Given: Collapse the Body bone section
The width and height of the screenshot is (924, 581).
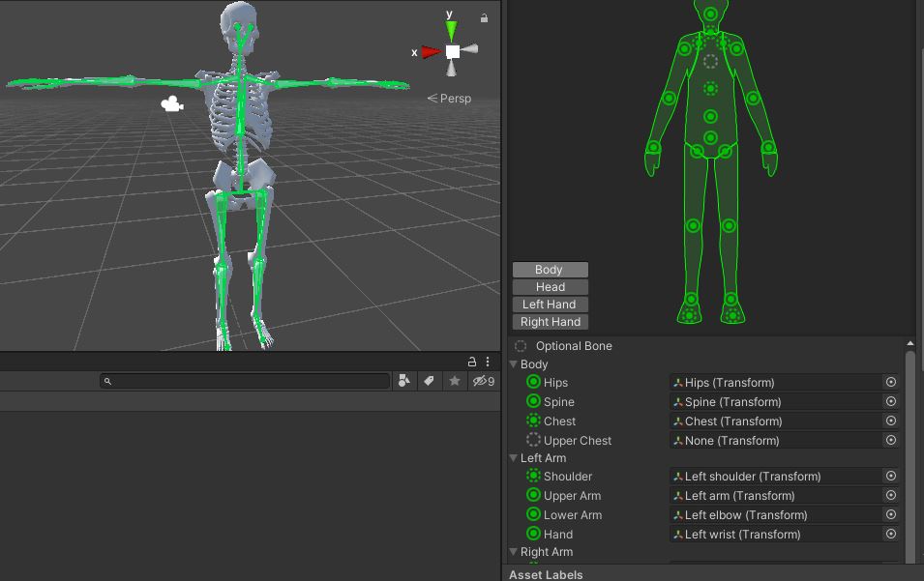Looking at the screenshot, I should coord(514,364).
